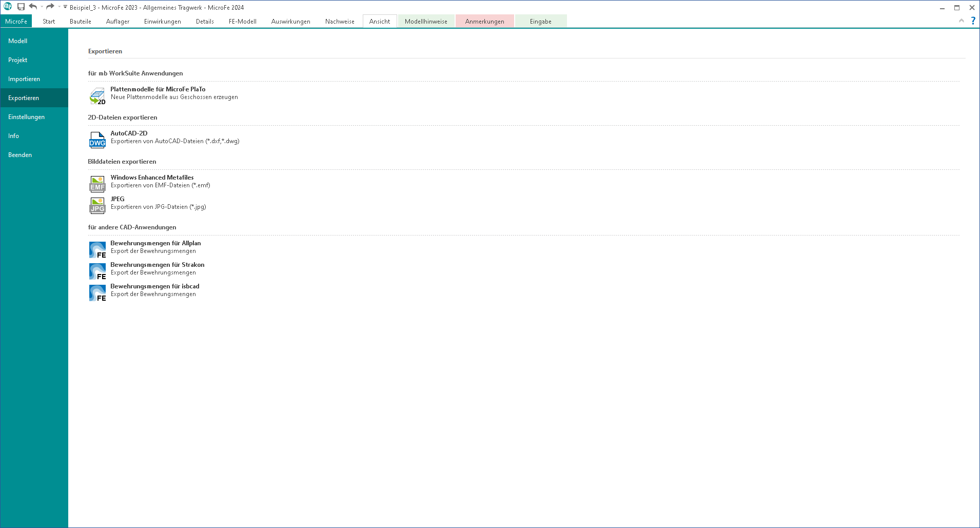This screenshot has width=980, height=528.
Task: Click the JPG export icon
Action: [97, 205]
